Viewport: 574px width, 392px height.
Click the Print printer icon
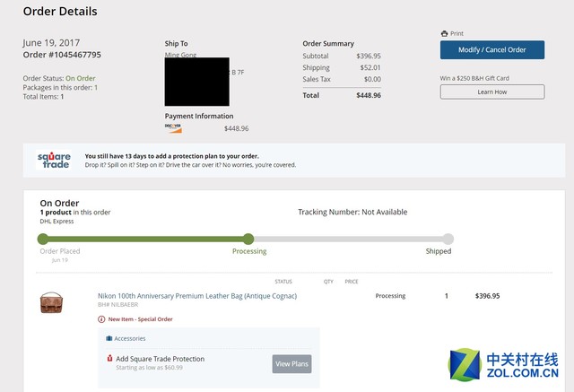coord(443,33)
